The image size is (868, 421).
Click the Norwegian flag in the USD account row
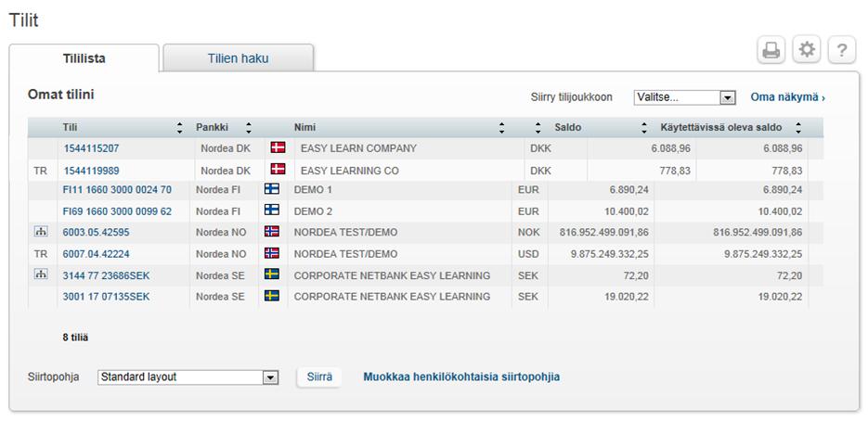pyautogui.click(x=272, y=253)
